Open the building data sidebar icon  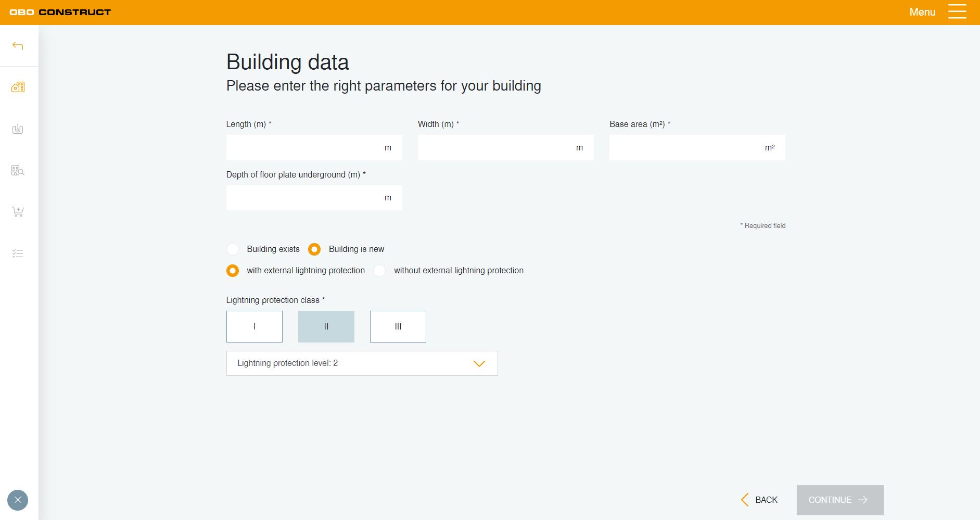[x=18, y=87]
